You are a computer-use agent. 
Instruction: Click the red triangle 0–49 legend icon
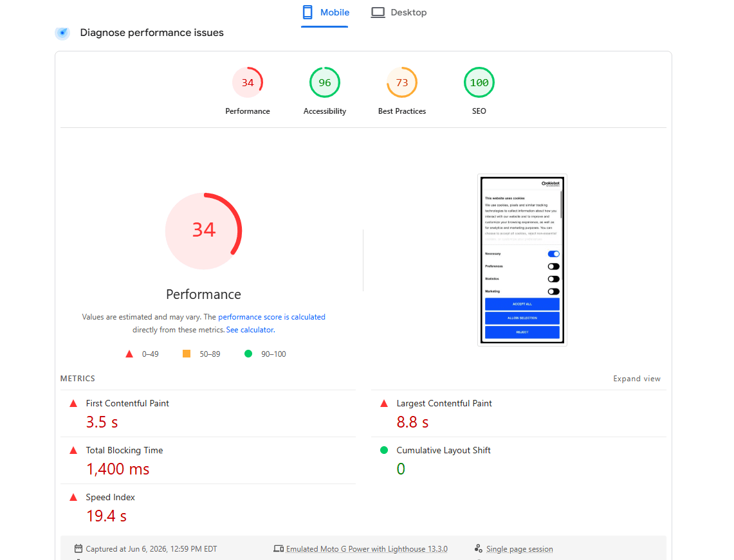click(x=129, y=354)
